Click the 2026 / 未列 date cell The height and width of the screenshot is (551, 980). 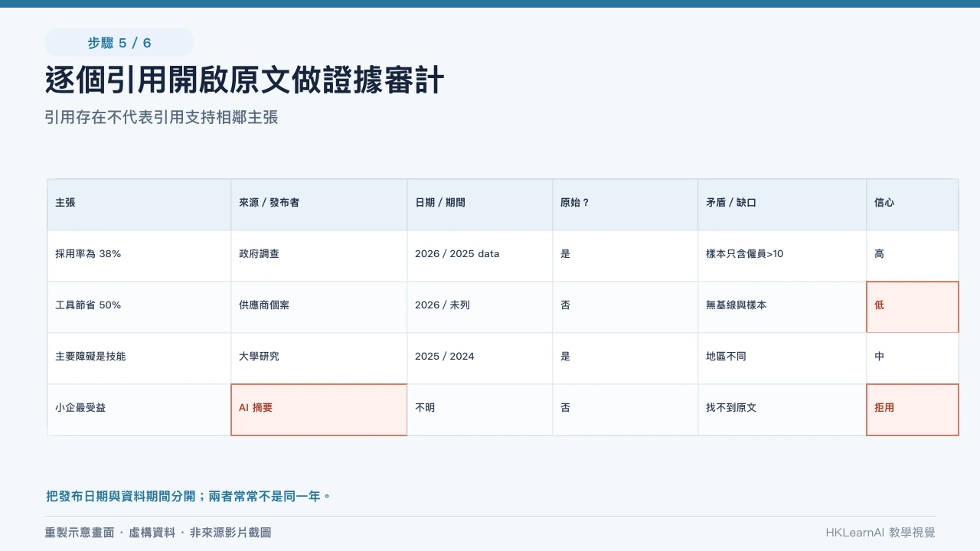tap(480, 305)
